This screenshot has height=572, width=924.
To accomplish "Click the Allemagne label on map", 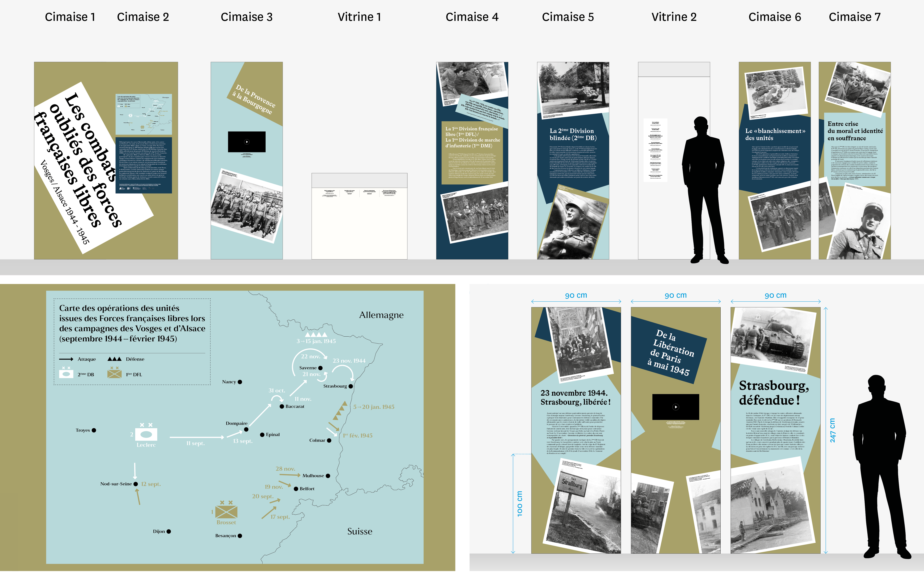I will click(381, 315).
